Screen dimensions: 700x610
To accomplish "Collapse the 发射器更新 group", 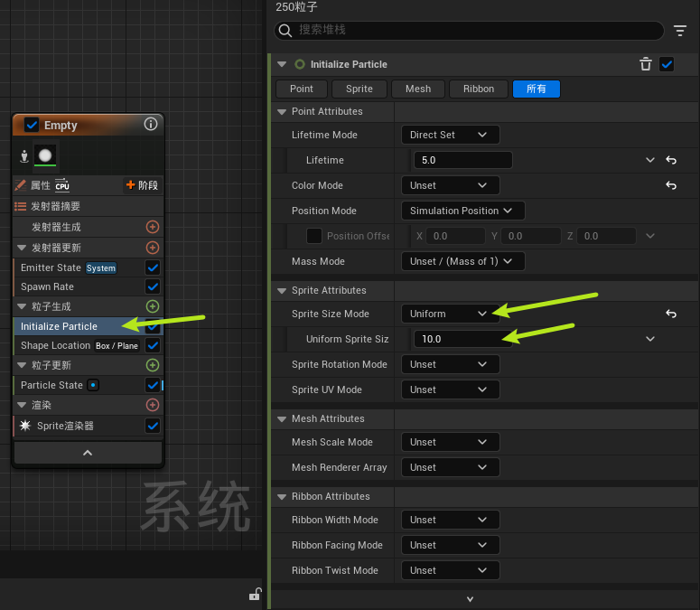I will coord(22,248).
